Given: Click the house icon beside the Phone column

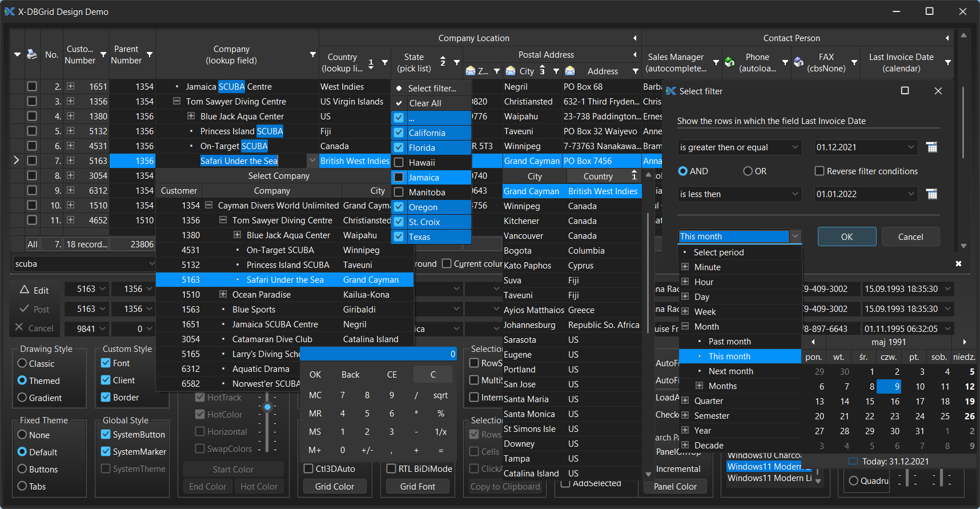Looking at the screenshot, I should (x=729, y=62).
